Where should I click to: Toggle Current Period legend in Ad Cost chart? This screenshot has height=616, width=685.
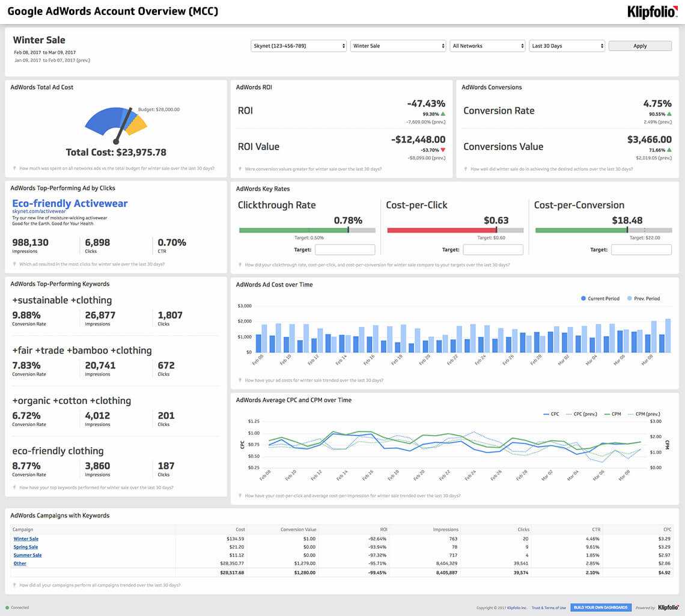600,299
